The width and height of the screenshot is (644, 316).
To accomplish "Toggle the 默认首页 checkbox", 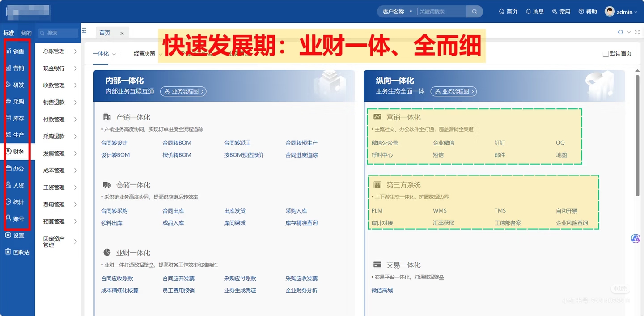I will tap(606, 54).
